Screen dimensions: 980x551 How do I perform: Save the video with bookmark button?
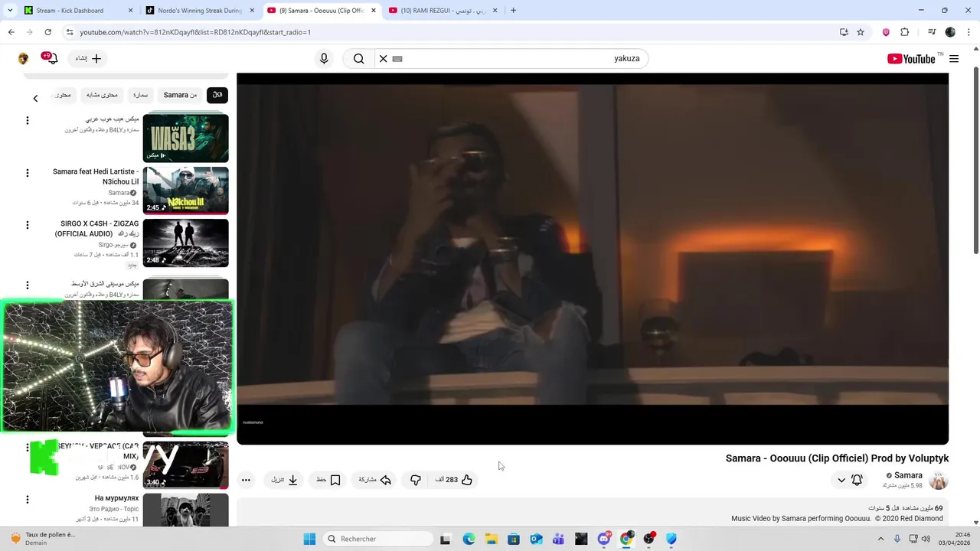point(328,480)
